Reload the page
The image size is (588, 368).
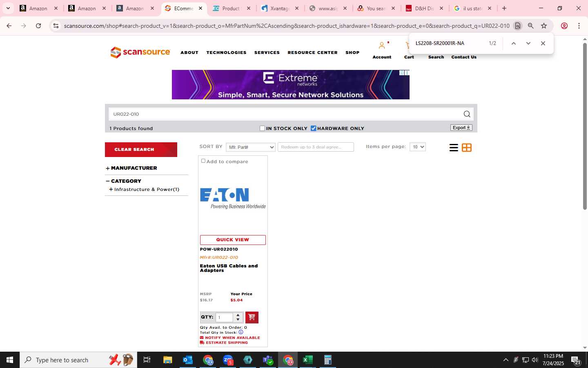click(x=38, y=26)
